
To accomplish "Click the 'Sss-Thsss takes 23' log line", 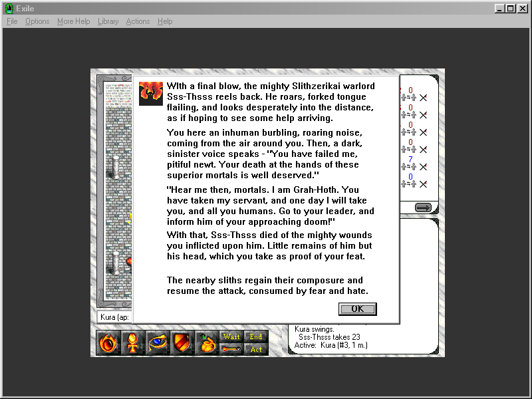I will (329, 337).
